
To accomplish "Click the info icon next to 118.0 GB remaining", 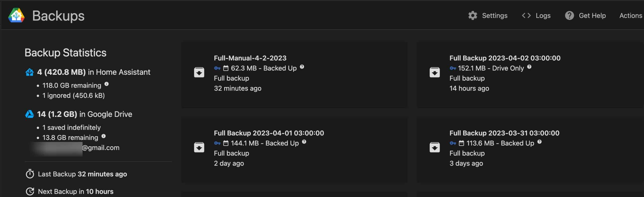I will [x=106, y=84].
